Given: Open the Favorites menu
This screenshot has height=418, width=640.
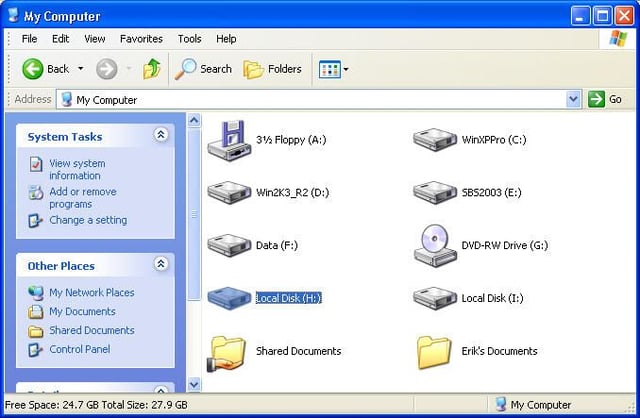Looking at the screenshot, I should [141, 39].
